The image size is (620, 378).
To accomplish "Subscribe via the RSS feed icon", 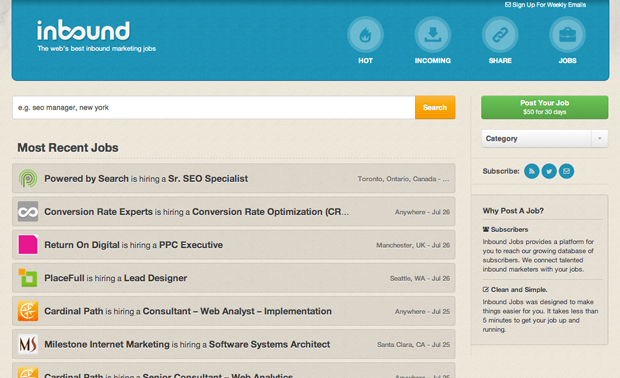I will point(531,171).
